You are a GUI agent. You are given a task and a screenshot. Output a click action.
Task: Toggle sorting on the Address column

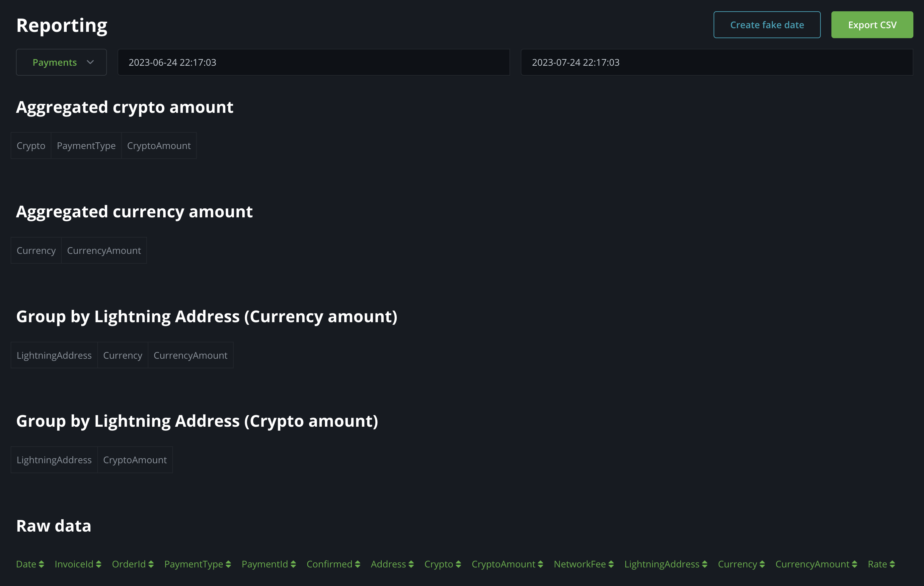click(x=411, y=564)
